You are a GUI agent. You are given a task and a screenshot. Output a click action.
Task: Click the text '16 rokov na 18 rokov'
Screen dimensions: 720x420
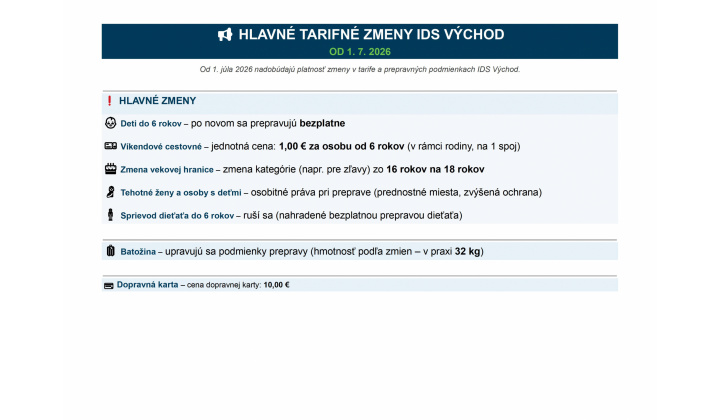tap(435, 169)
